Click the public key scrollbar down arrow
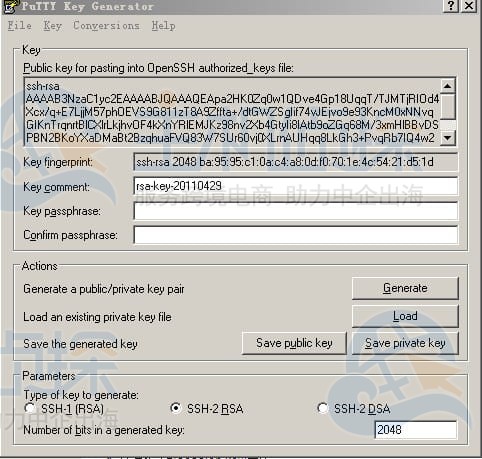482x459 pixels. pos(448,137)
